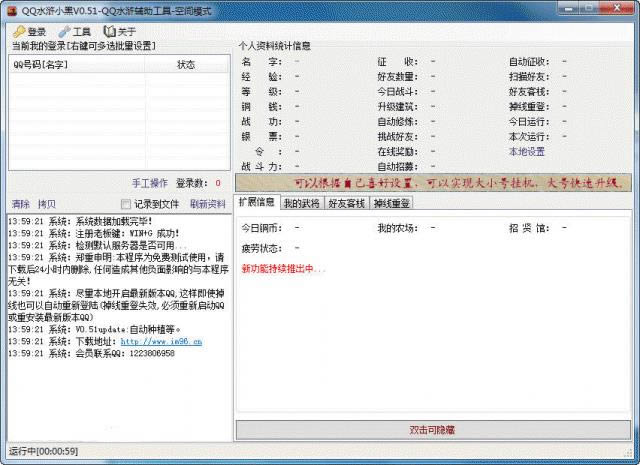The height and width of the screenshot is (465, 640).
Task: Click the 疲劳状态 label
Action: pyautogui.click(x=262, y=248)
